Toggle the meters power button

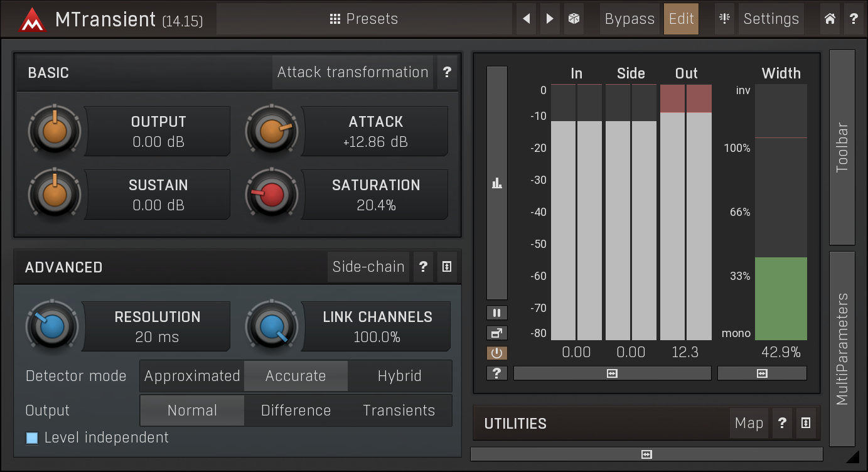(x=496, y=353)
